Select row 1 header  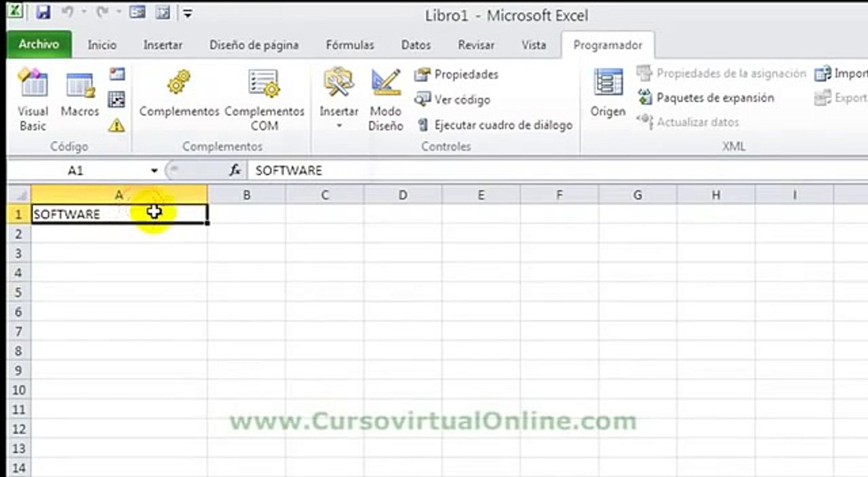tap(19, 214)
